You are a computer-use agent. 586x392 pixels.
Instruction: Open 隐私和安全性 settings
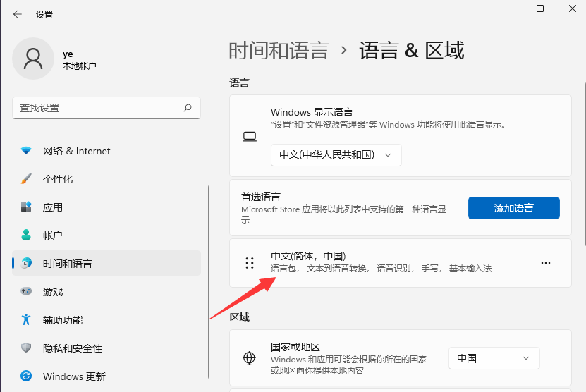click(x=106, y=348)
